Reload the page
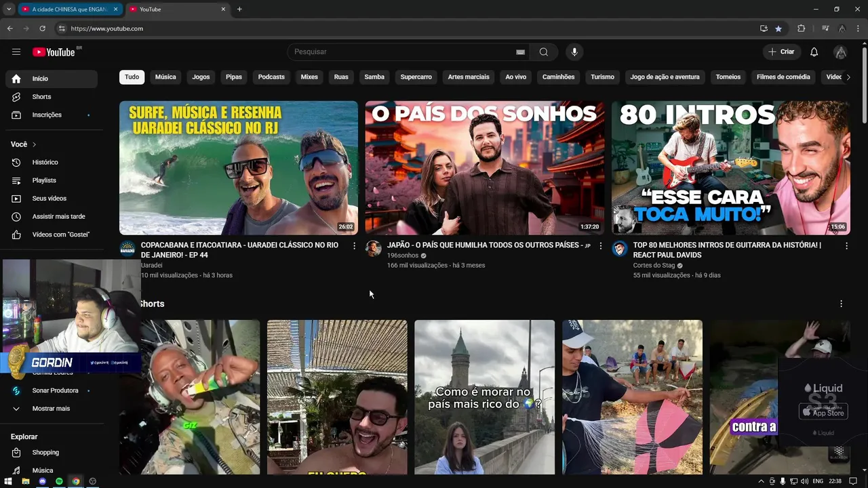 (x=43, y=28)
